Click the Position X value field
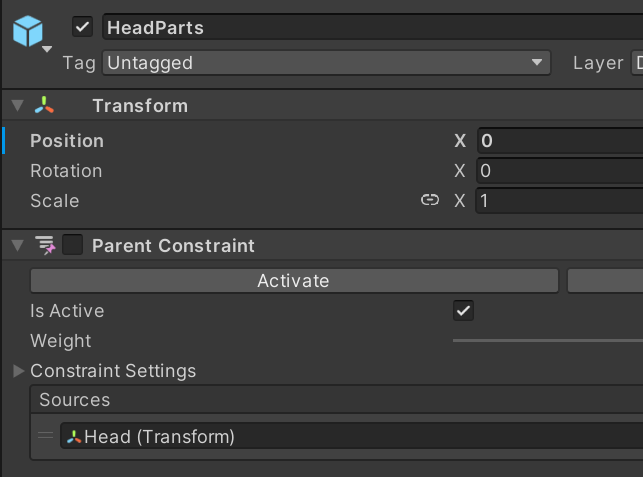Image resolution: width=643 pixels, height=477 pixels. [x=559, y=141]
